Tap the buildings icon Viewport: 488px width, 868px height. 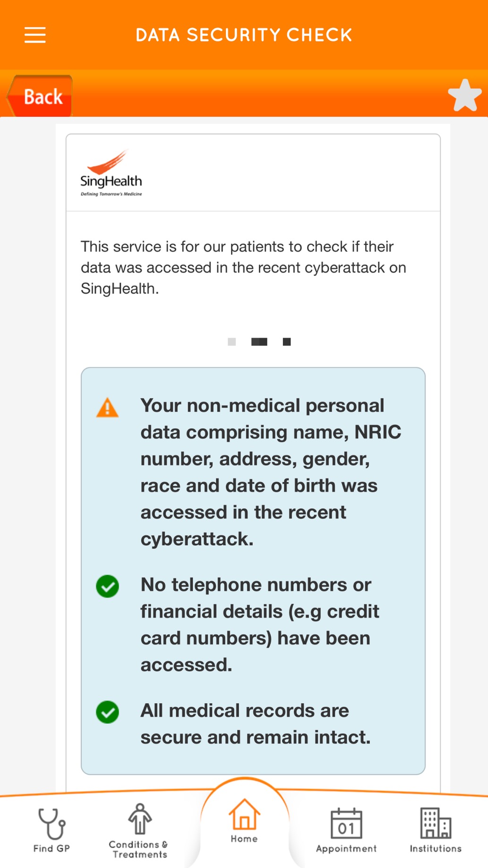(x=436, y=823)
